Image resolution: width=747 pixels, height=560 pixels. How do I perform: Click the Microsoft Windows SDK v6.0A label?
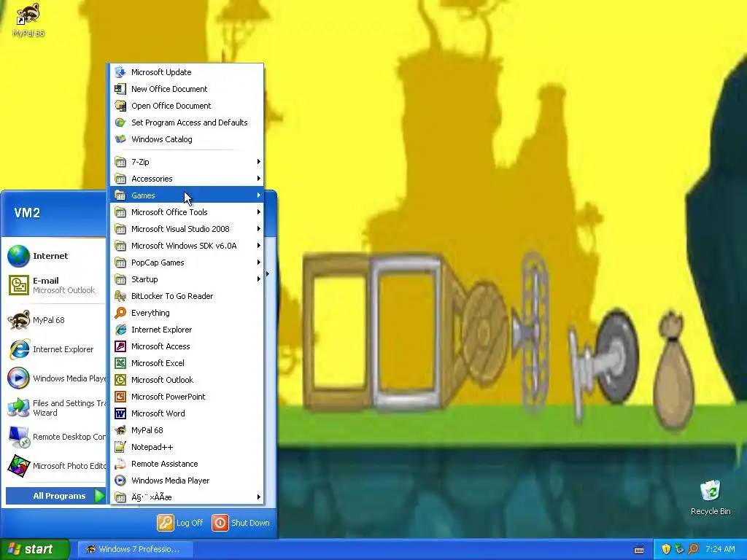[x=184, y=246]
